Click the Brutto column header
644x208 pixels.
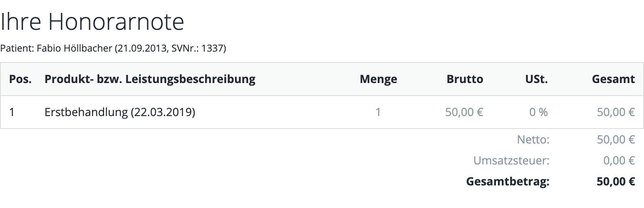(x=465, y=79)
